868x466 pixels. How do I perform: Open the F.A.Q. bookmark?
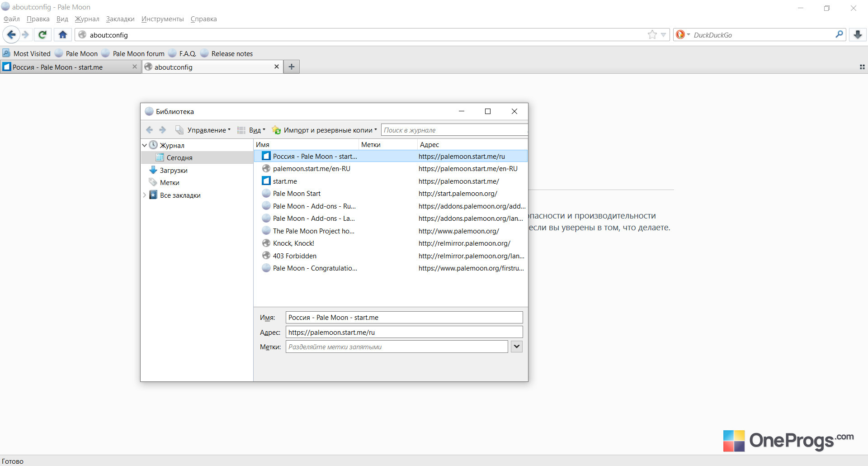(x=182, y=53)
